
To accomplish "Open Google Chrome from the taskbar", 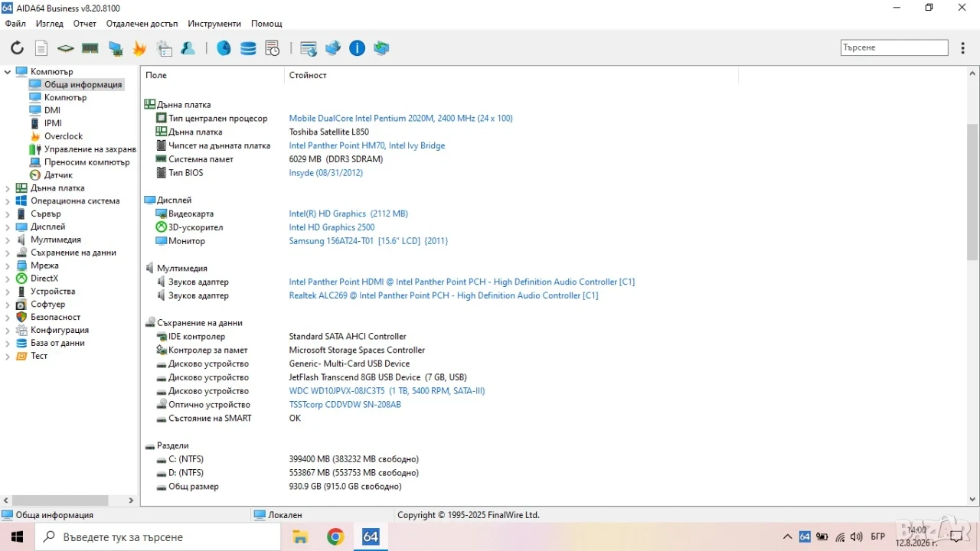I will click(335, 536).
